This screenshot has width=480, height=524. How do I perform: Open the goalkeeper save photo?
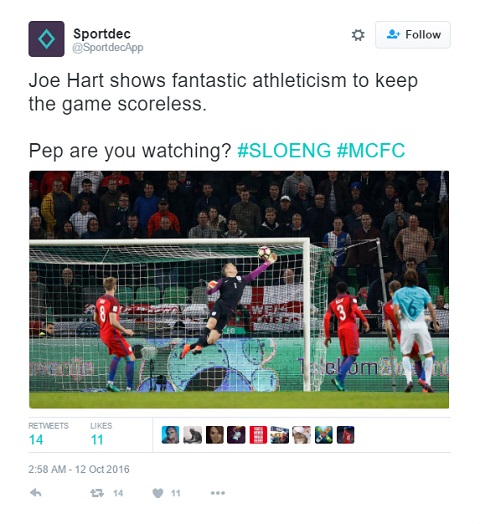click(239, 289)
